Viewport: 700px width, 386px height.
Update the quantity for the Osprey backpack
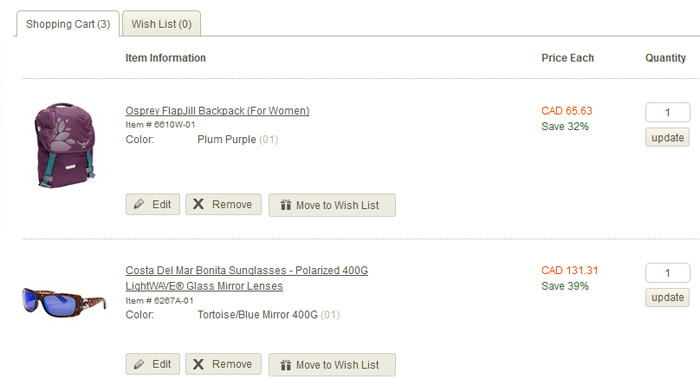click(667, 137)
